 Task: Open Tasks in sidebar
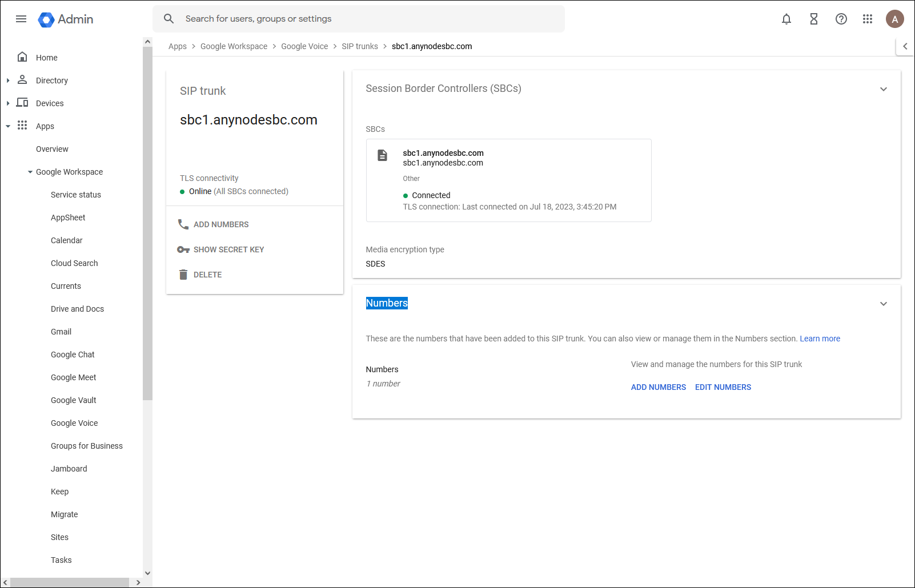[61, 560]
